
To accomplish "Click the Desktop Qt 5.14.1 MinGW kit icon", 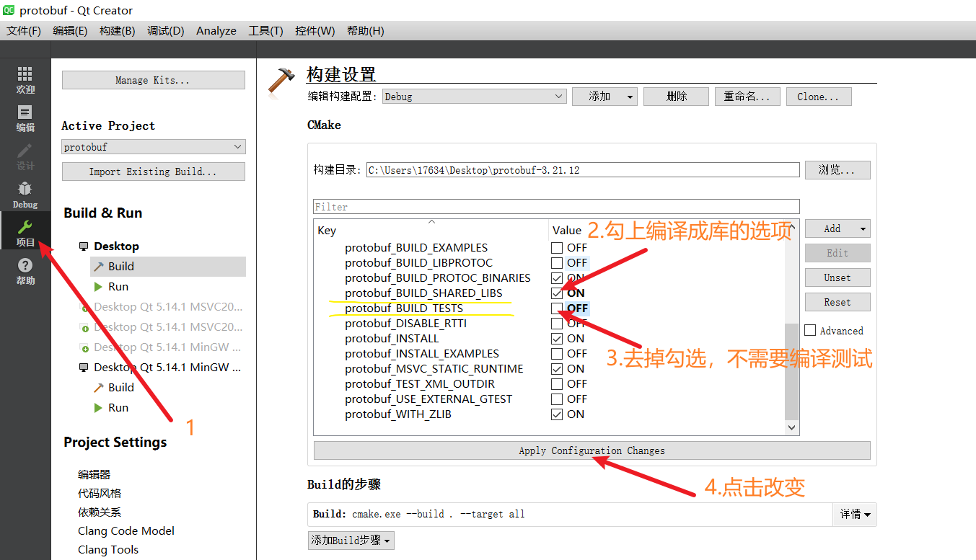I will [x=84, y=368].
